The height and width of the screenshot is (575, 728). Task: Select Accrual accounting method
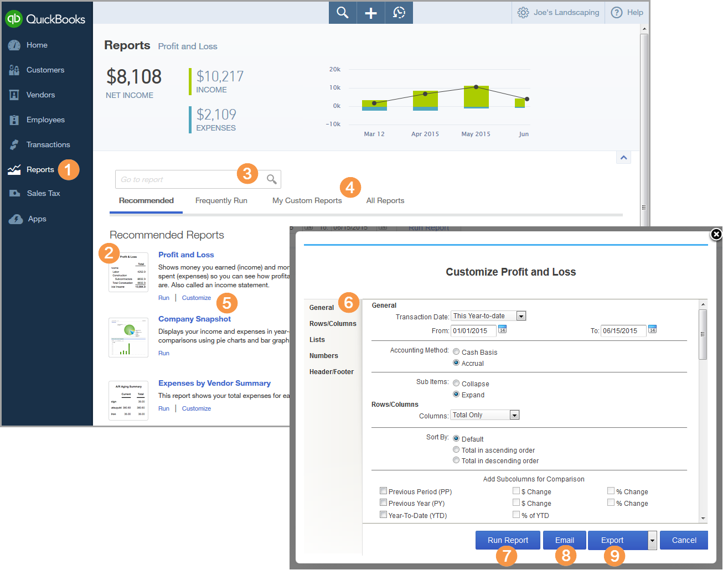pyautogui.click(x=456, y=363)
